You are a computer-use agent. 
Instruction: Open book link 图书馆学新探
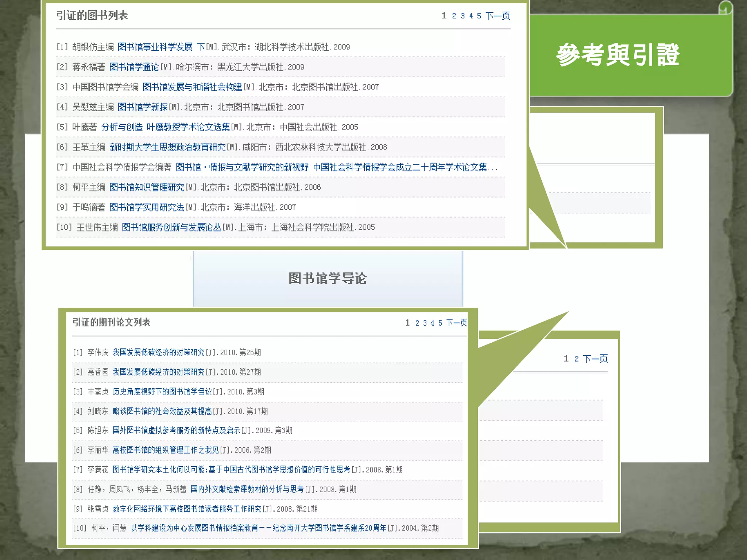point(143,107)
